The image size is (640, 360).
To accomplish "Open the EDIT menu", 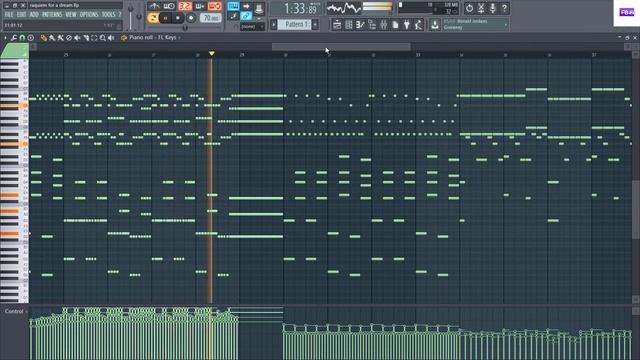I will tap(21, 14).
